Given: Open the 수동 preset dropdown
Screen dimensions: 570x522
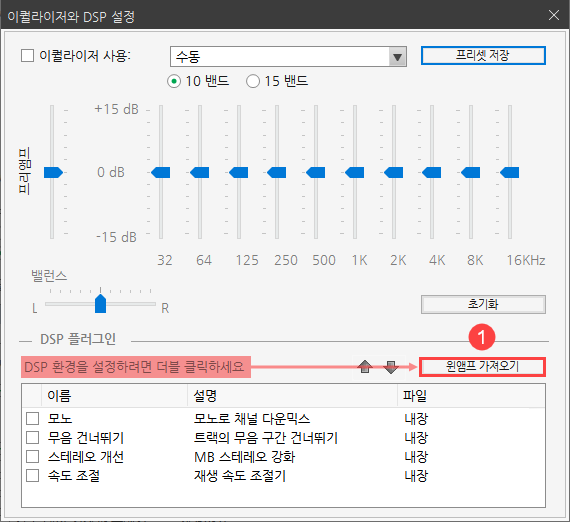Looking at the screenshot, I should pyautogui.click(x=288, y=56).
